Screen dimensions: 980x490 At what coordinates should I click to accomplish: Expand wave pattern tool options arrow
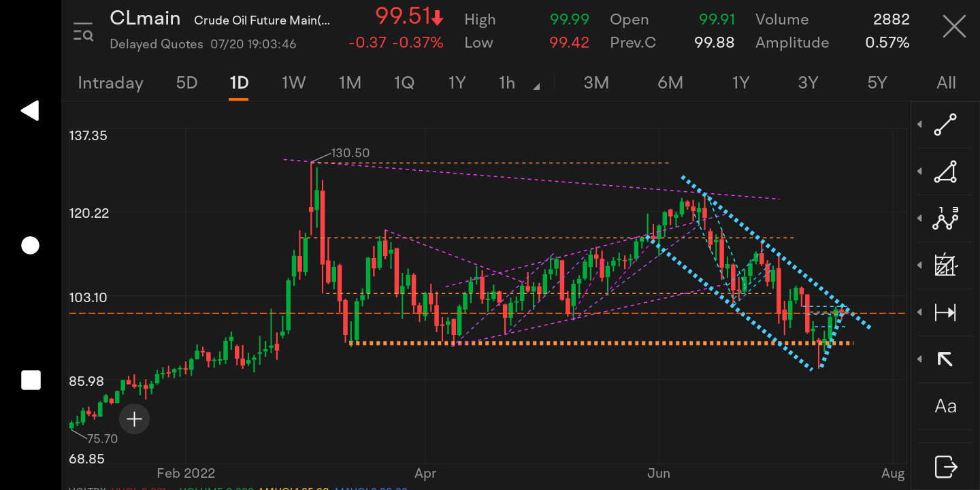click(920, 218)
